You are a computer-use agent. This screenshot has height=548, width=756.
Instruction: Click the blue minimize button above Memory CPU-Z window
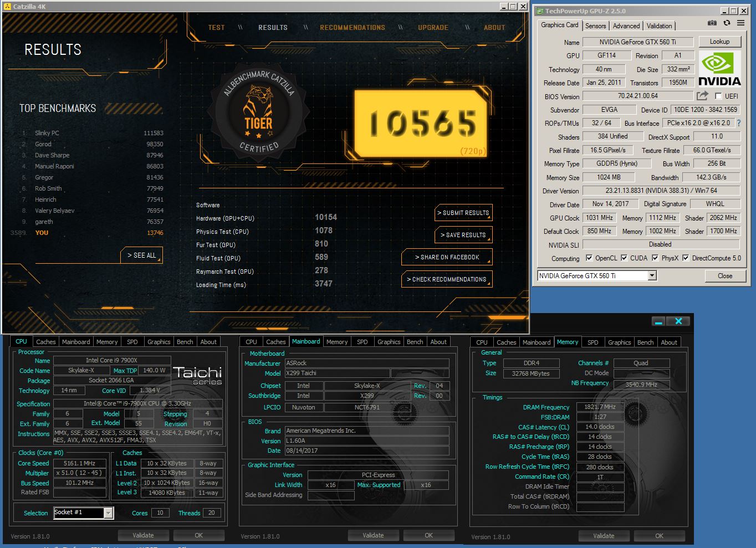(x=658, y=321)
